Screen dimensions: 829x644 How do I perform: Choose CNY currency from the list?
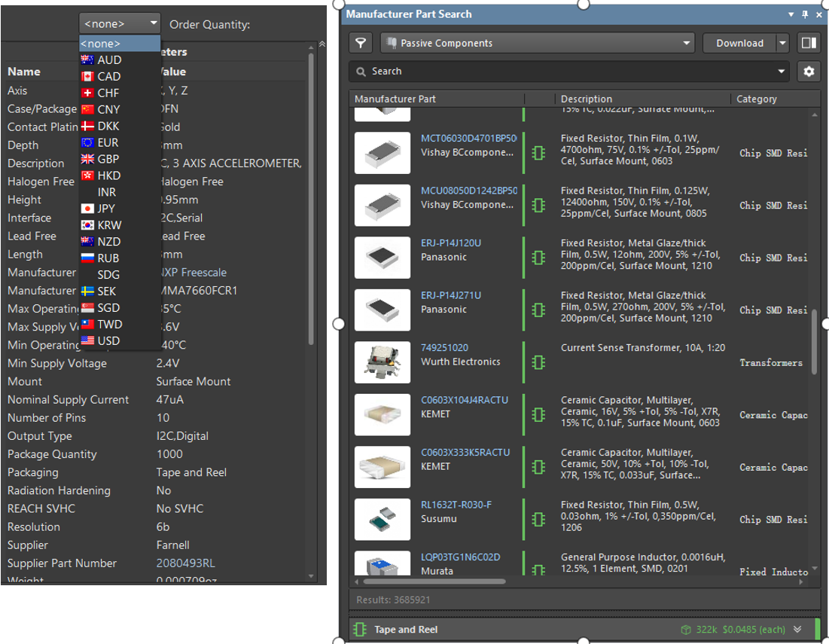[x=120, y=109]
